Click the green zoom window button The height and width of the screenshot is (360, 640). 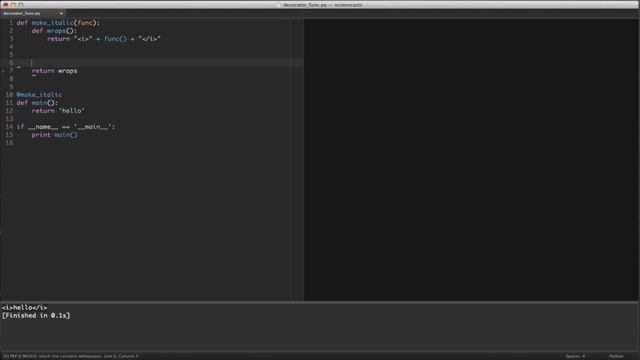[x=21, y=4]
